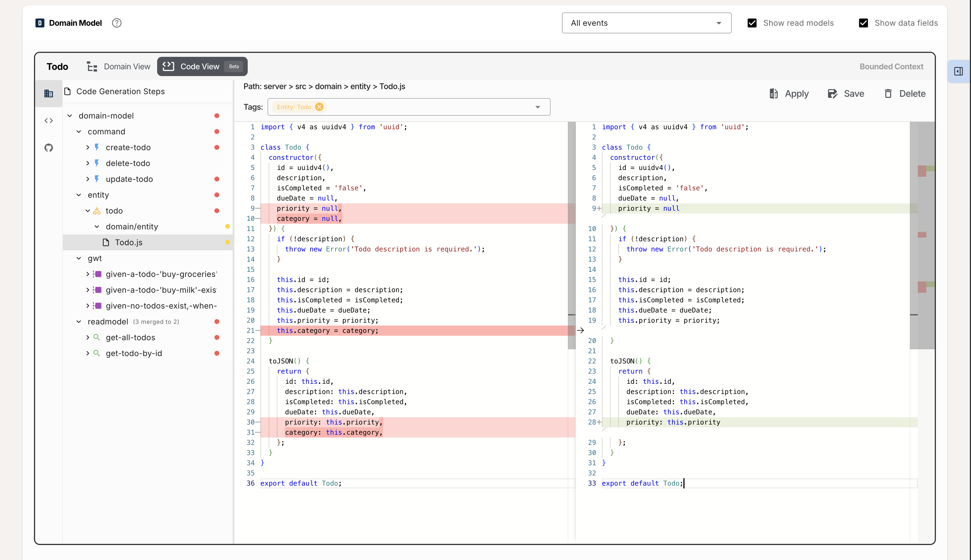Image resolution: width=971 pixels, height=560 pixels.
Task: Remove the Entity: Todo tag
Action: [x=319, y=107]
